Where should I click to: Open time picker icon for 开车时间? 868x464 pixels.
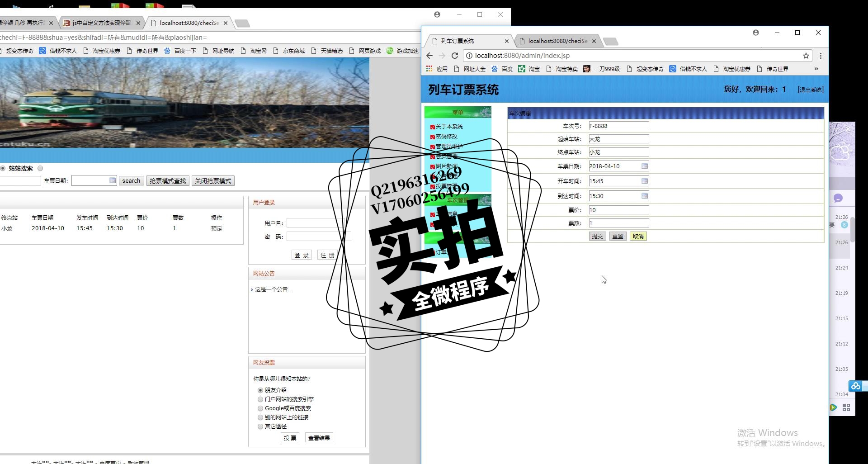(x=645, y=181)
